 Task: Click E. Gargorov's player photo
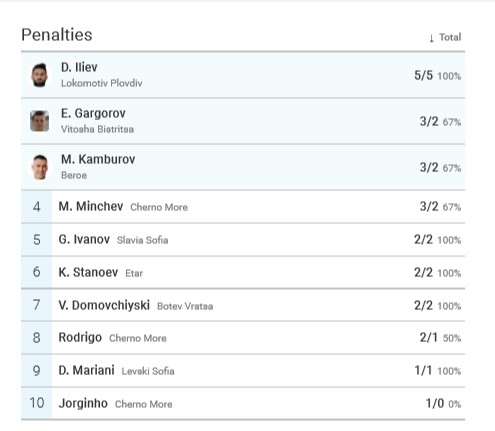point(39,121)
